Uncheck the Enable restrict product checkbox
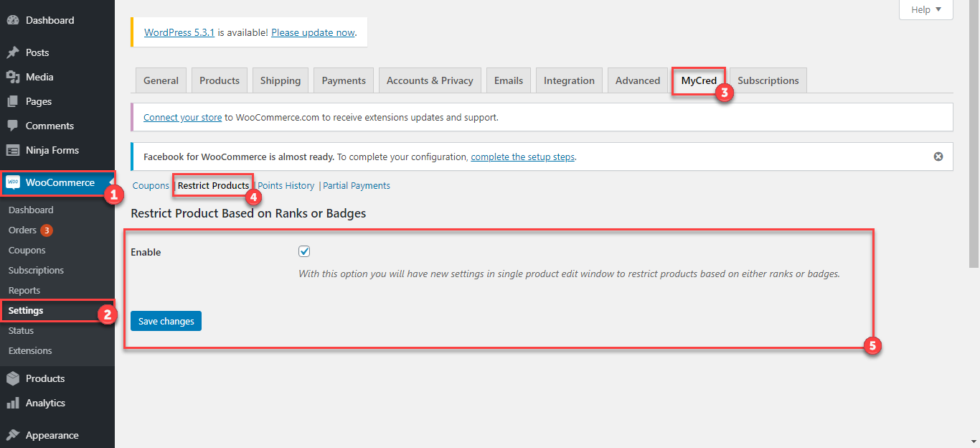This screenshot has width=980, height=448. click(304, 251)
